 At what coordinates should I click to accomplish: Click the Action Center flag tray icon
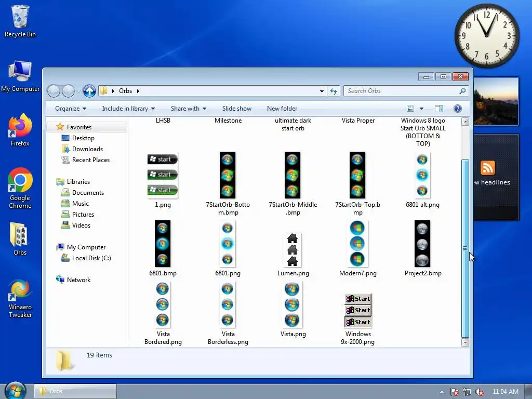(454, 392)
